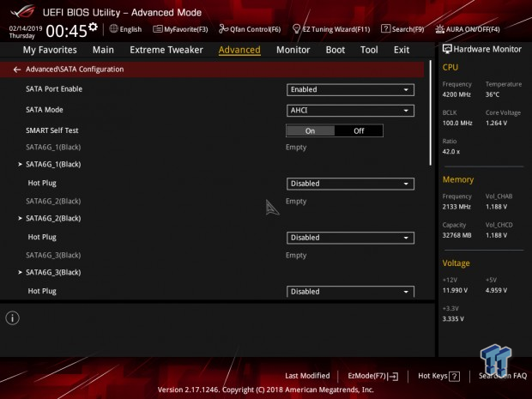Click the globe language icon
Viewport: 532px width, 399px height.
click(x=113, y=29)
